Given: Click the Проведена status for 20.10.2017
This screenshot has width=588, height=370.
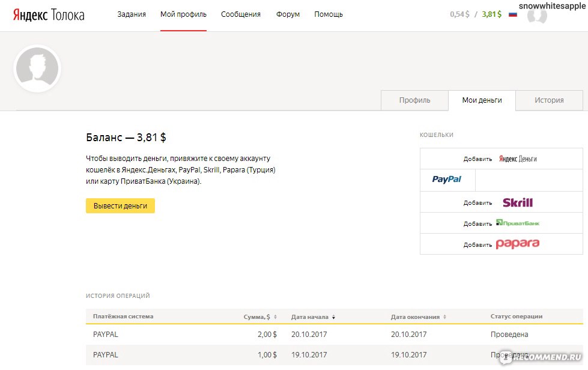Looking at the screenshot, I should coord(509,335).
